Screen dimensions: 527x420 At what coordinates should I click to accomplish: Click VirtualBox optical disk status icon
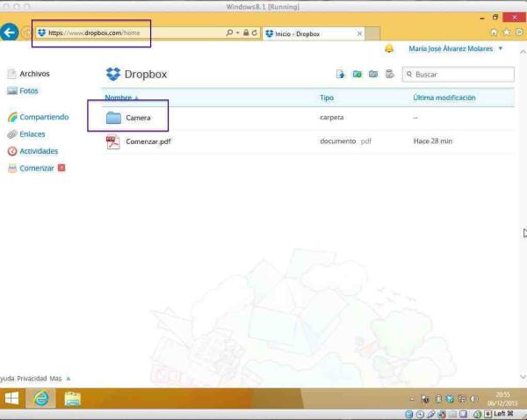(x=420, y=414)
